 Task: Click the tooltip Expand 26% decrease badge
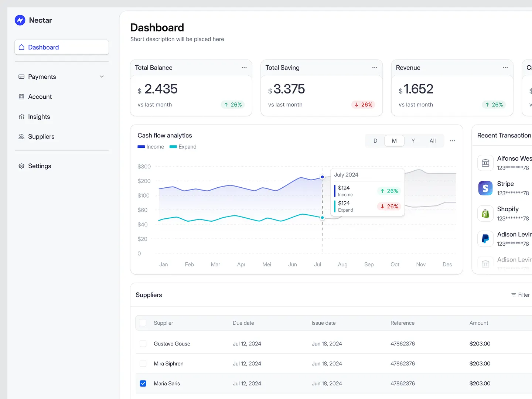389,207
